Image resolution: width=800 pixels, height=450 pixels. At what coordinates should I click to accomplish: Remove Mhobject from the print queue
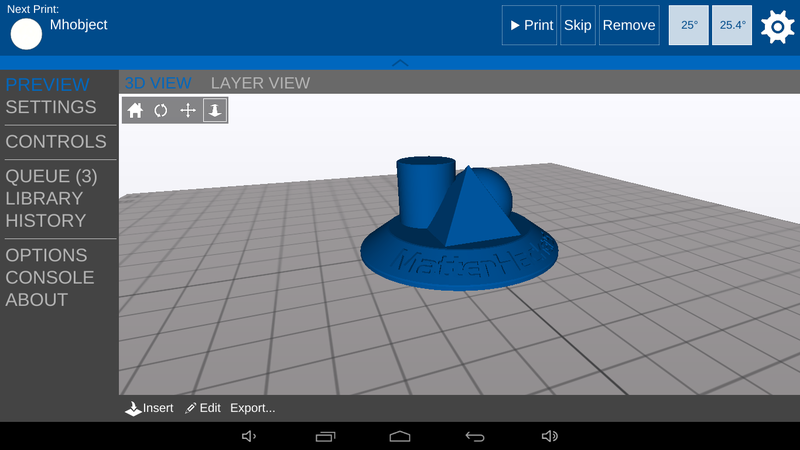(629, 25)
